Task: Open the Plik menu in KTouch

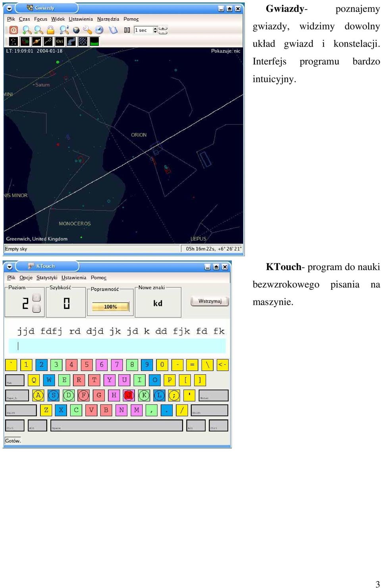Action: [11, 278]
